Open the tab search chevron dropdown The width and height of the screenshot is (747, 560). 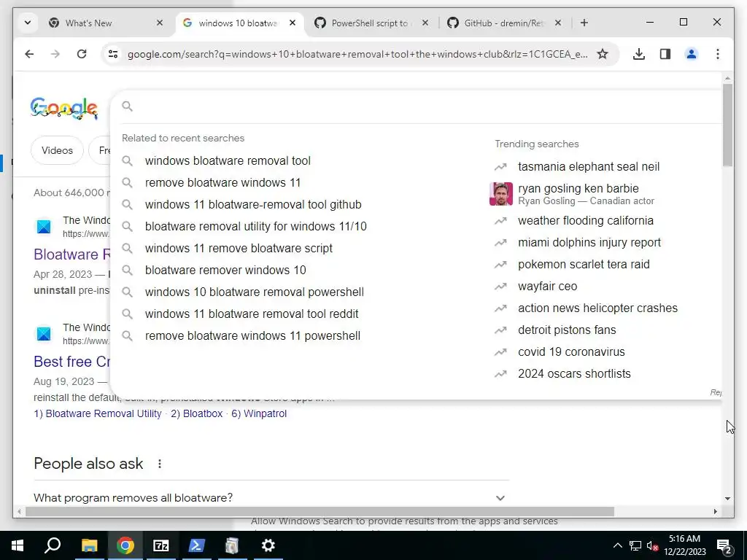coord(28,23)
